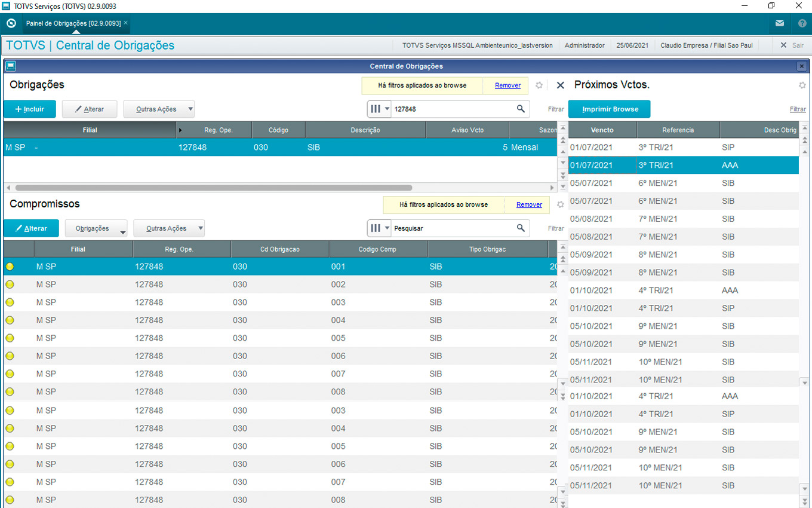This screenshot has height=508, width=812.
Task: Open the help question mark icon
Action: pos(802,23)
